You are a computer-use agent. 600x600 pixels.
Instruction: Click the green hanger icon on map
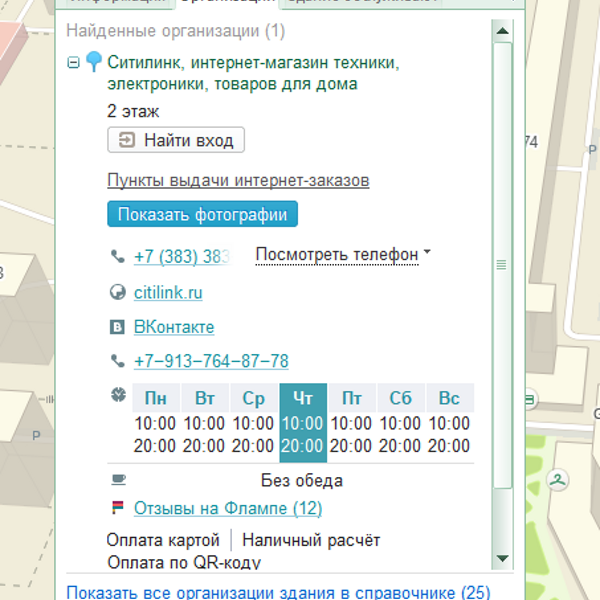pos(558,480)
